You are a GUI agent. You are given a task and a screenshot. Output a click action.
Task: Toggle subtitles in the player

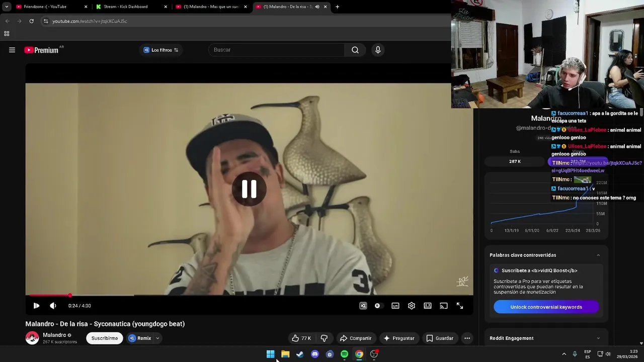[x=395, y=306]
